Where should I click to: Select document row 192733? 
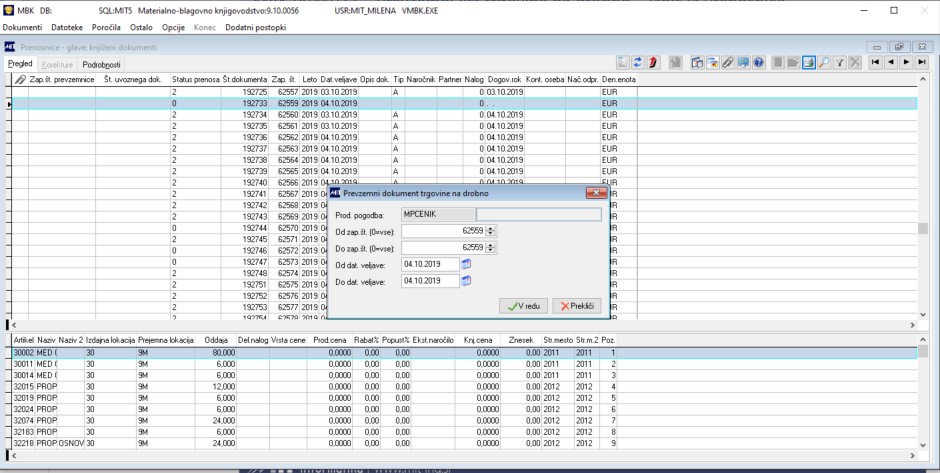[465, 104]
